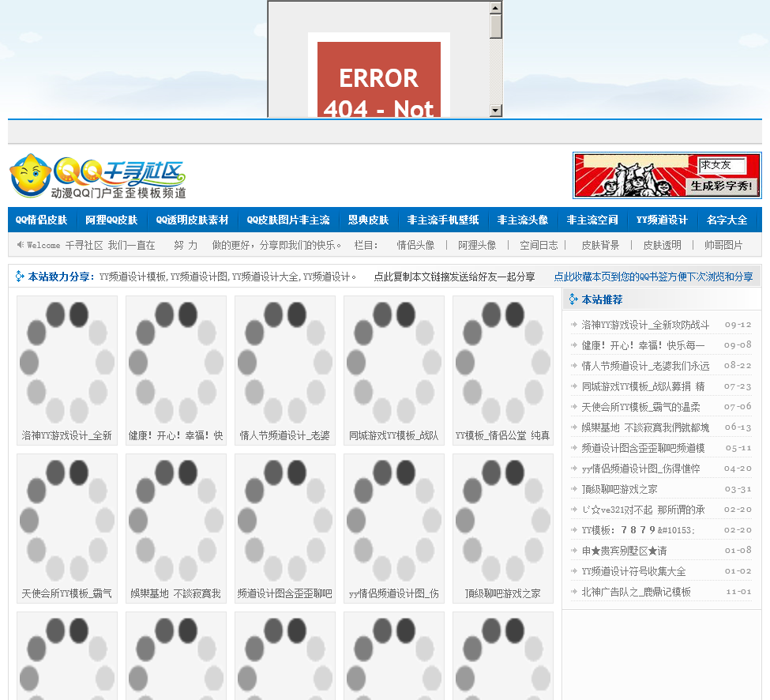Click the icon before 本站致力分享
Image resolution: width=770 pixels, height=700 pixels.
point(20,276)
